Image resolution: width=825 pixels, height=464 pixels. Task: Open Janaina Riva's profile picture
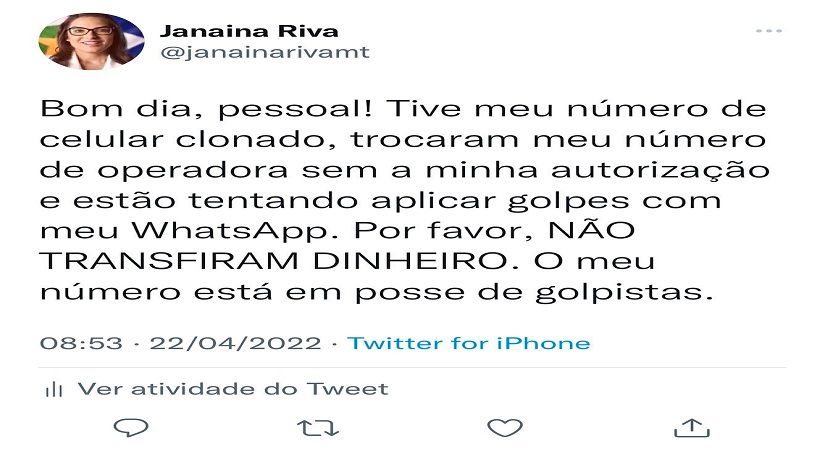click(91, 41)
